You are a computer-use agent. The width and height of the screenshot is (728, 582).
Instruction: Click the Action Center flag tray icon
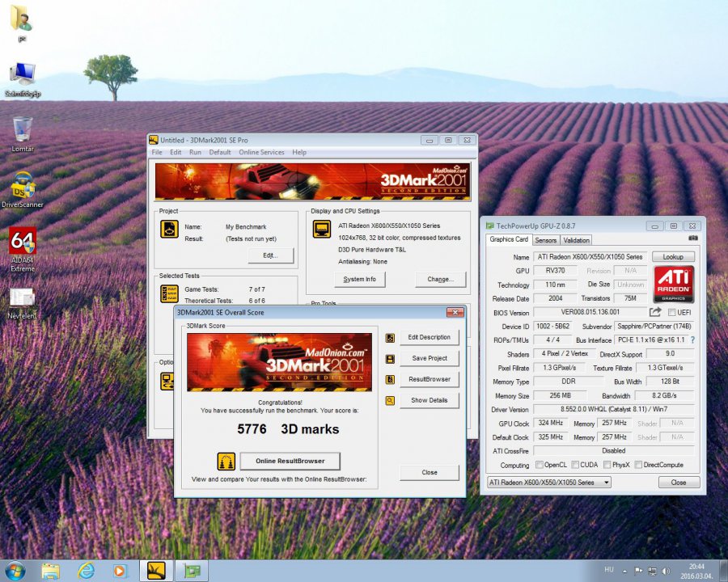point(638,571)
